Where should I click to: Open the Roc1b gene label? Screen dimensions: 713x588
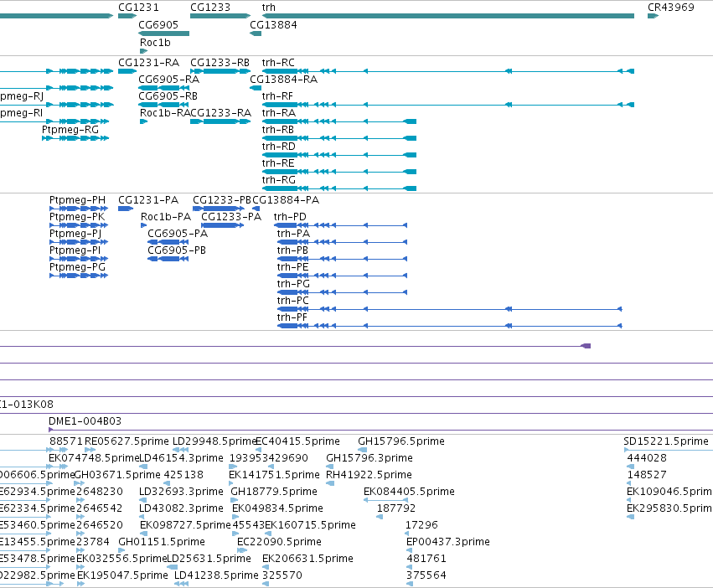(155, 42)
